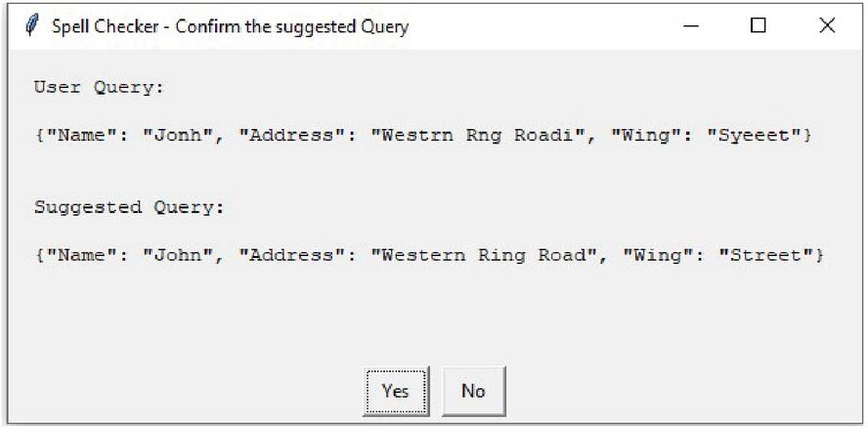Click the misspelled word "Syeeet"
868x428 pixels.
(759, 136)
